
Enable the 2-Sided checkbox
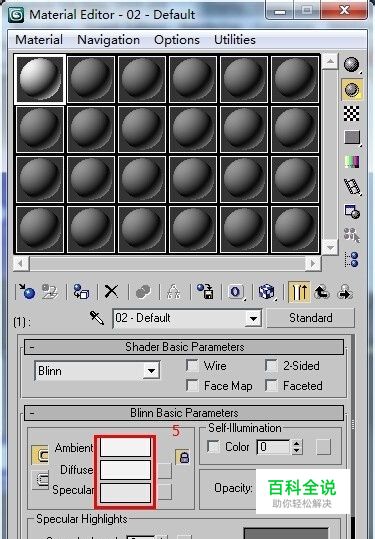[271, 365]
